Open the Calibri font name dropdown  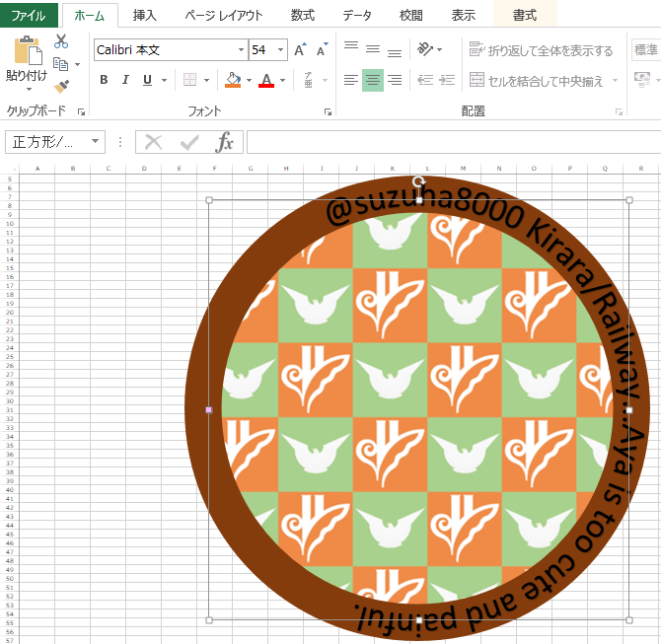click(241, 49)
